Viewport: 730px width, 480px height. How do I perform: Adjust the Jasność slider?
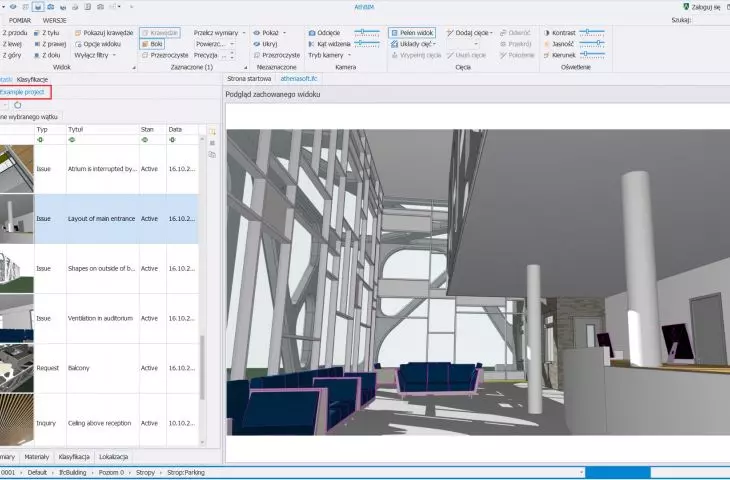tap(592, 43)
